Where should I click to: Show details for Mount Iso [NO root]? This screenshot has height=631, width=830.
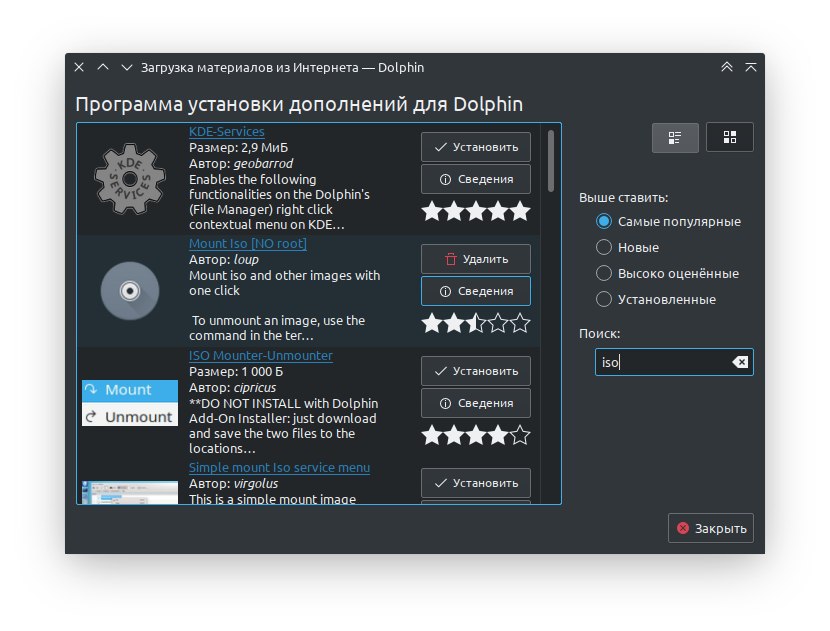click(476, 291)
